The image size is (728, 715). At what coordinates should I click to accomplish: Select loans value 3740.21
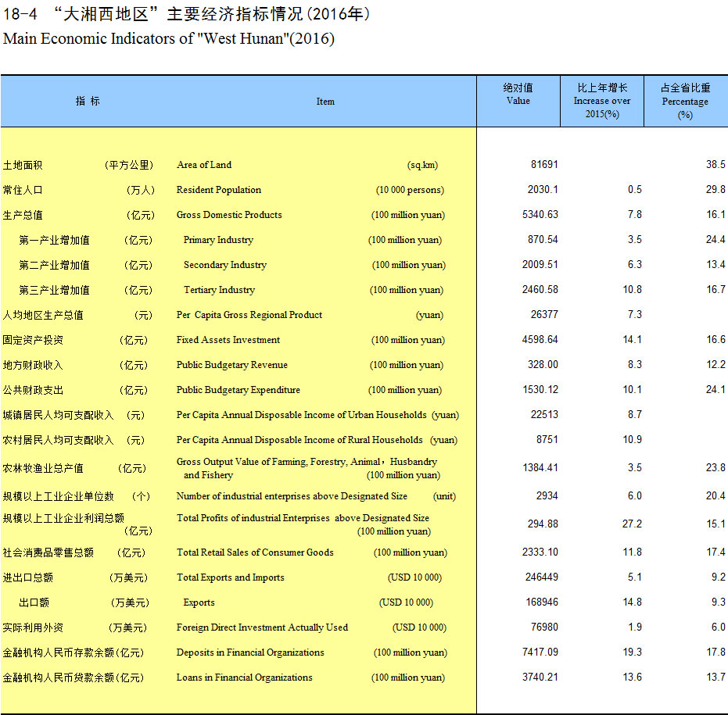[x=540, y=677]
